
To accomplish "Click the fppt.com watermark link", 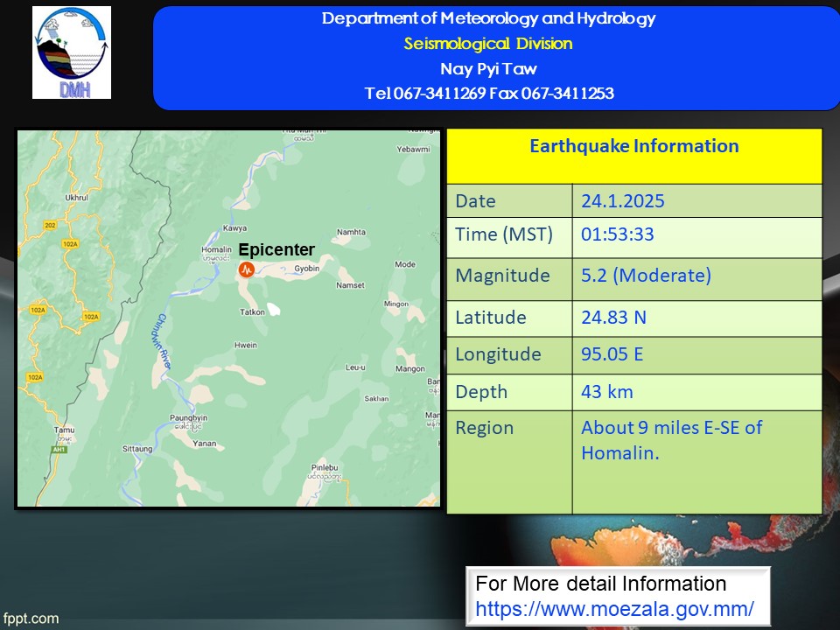I will click(31, 619).
